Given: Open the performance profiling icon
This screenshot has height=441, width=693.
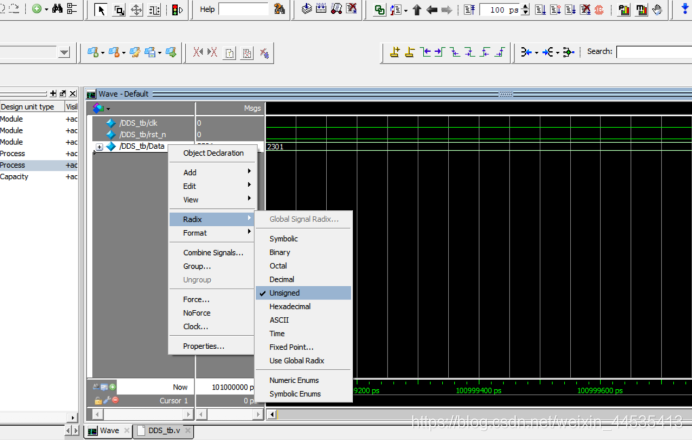Looking at the screenshot, I should [624, 10].
